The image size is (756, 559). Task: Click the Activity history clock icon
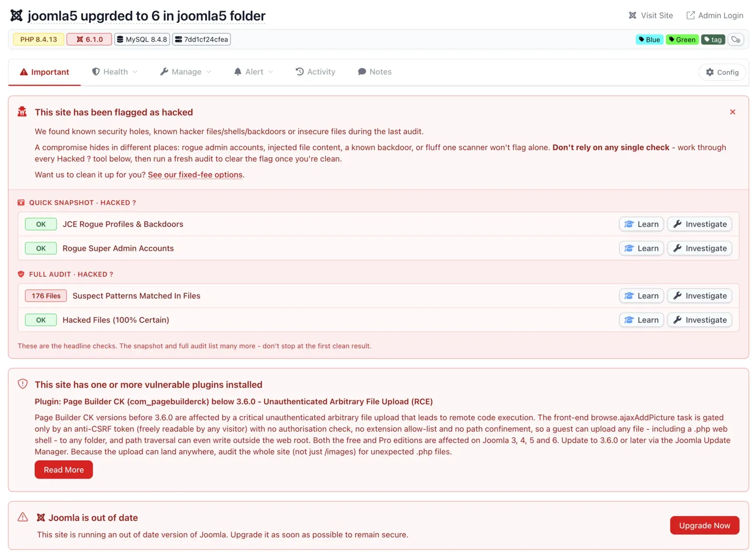pyautogui.click(x=300, y=72)
